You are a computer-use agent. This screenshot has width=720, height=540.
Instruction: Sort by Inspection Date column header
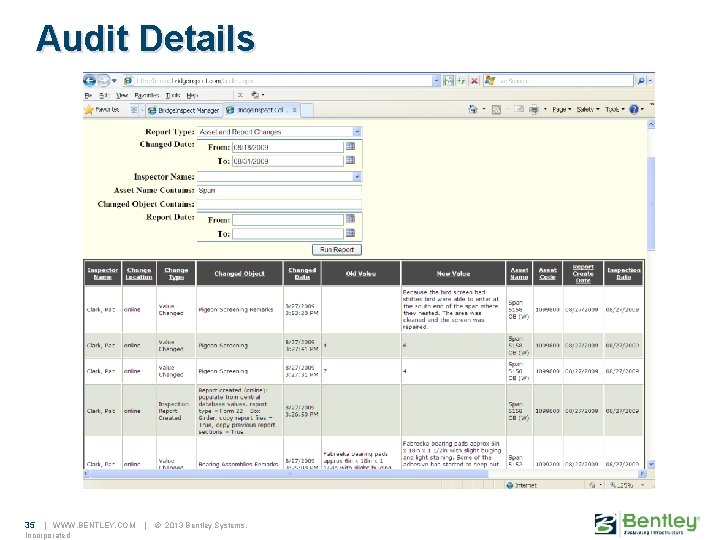click(x=623, y=274)
